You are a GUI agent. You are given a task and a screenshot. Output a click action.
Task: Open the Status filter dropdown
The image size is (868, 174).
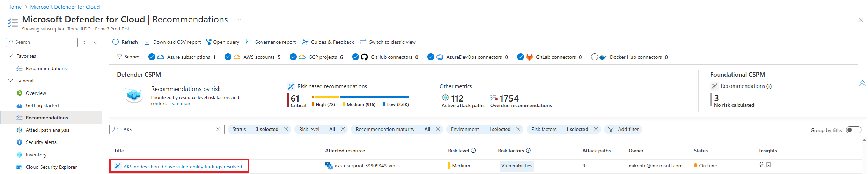click(x=255, y=129)
